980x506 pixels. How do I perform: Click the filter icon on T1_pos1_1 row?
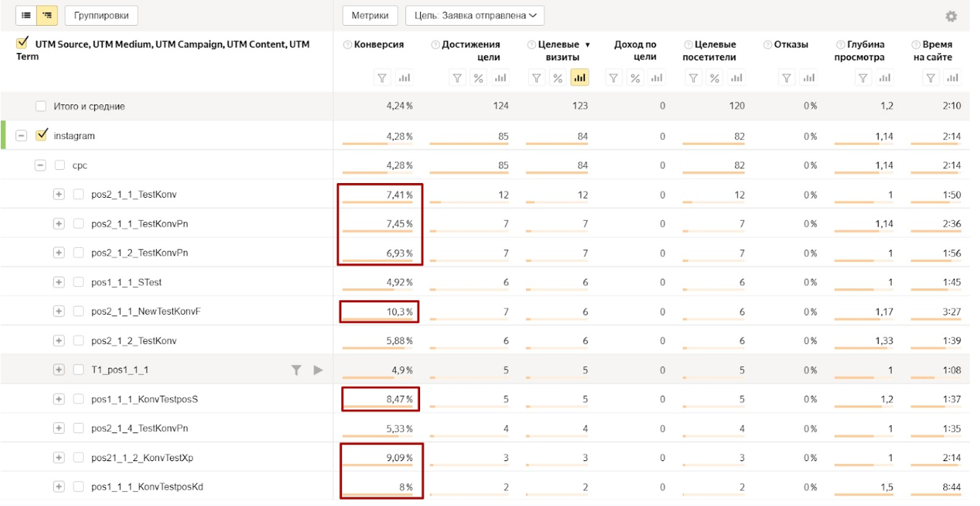[297, 370]
